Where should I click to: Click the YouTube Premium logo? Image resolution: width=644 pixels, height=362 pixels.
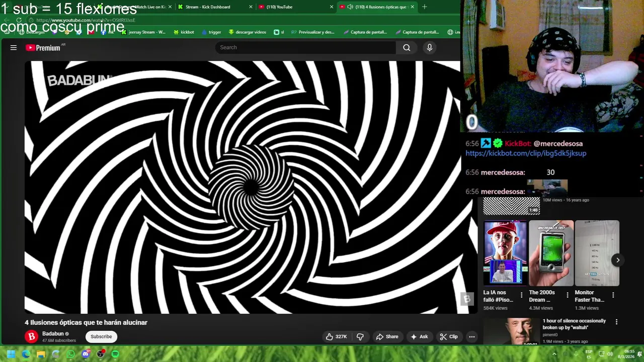click(43, 48)
